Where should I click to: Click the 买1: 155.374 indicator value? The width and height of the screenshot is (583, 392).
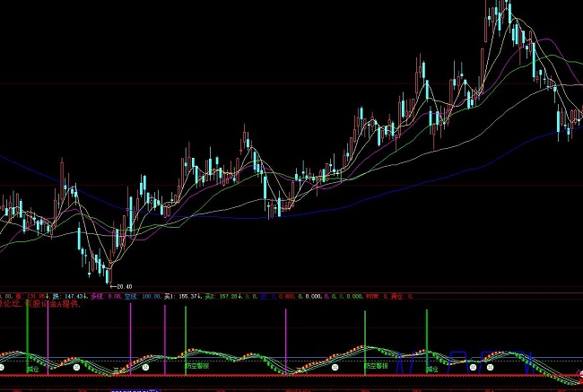pyautogui.click(x=181, y=295)
